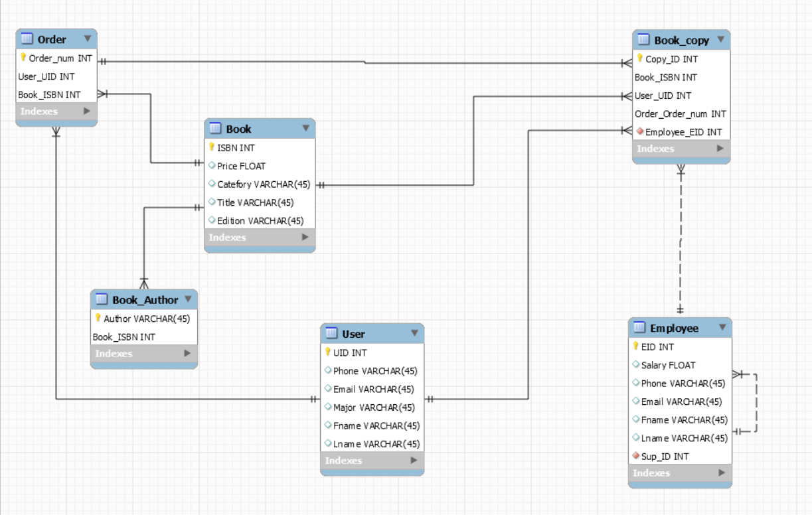This screenshot has width=812, height=515.
Task: Click the red diamond next to Sup_ID
Action: point(637,456)
